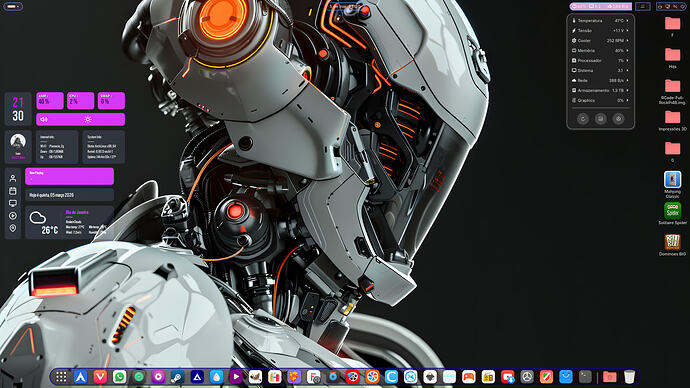Open the app grid launcher in dock
Image resolution: width=690 pixels, height=388 pixels.
61,377
